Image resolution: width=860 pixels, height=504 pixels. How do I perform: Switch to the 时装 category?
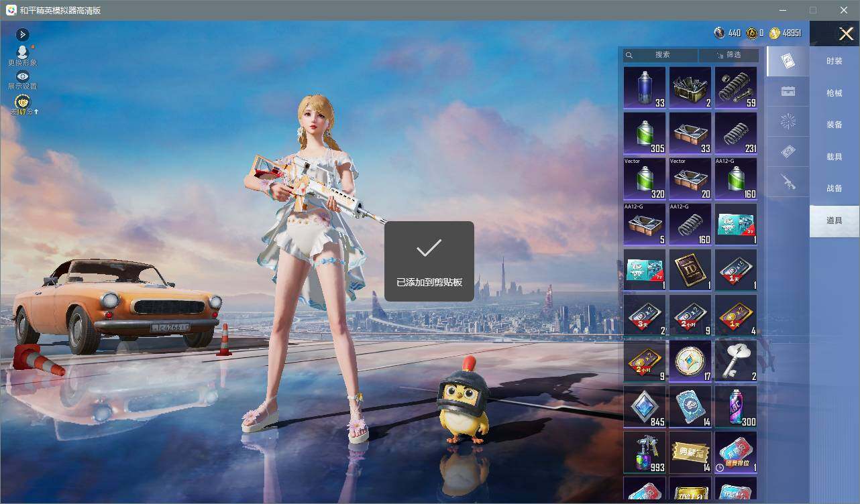point(835,61)
